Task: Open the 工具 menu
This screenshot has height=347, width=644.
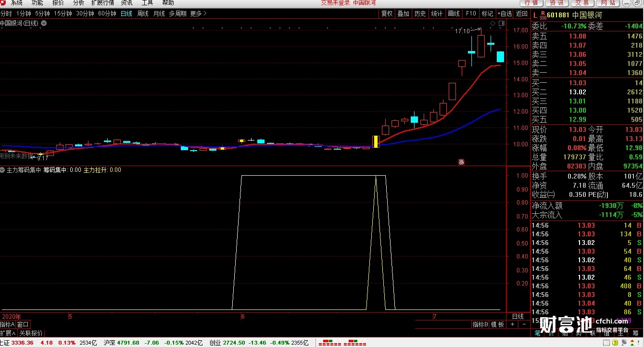Action: click(147, 3)
